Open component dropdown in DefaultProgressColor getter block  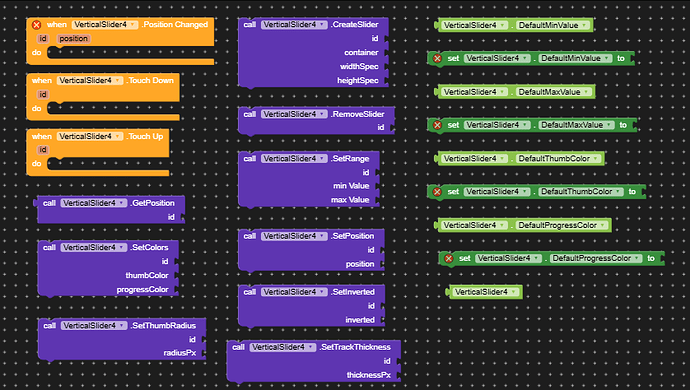click(x=474, y=225)
